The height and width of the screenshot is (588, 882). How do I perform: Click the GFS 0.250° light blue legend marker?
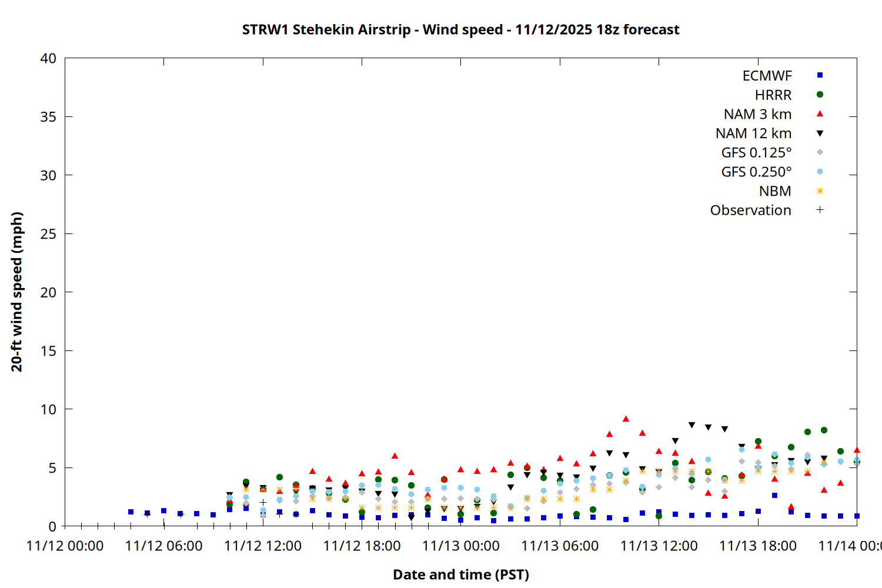[820, 172]
